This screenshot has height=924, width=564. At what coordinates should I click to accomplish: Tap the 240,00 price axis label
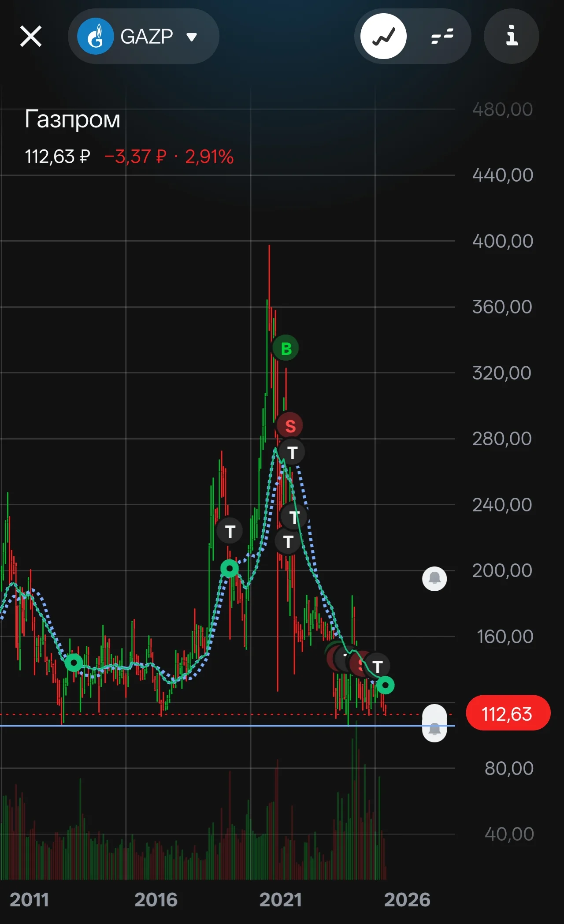(502, 505)
